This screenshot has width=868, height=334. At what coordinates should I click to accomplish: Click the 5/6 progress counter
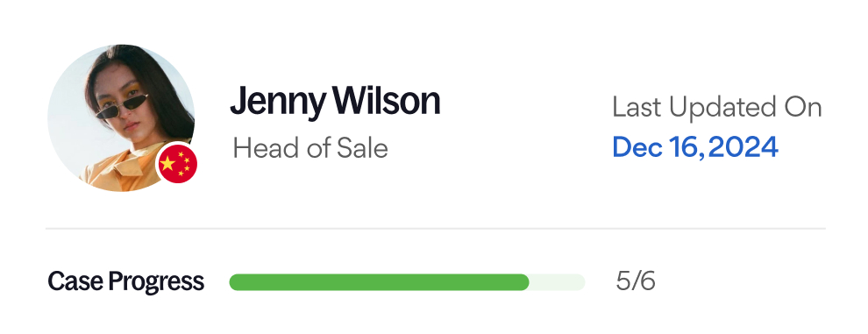(x=636, y=281)
